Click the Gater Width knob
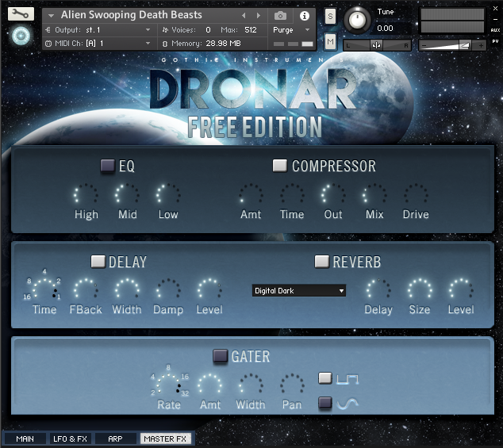 point(251,385)
